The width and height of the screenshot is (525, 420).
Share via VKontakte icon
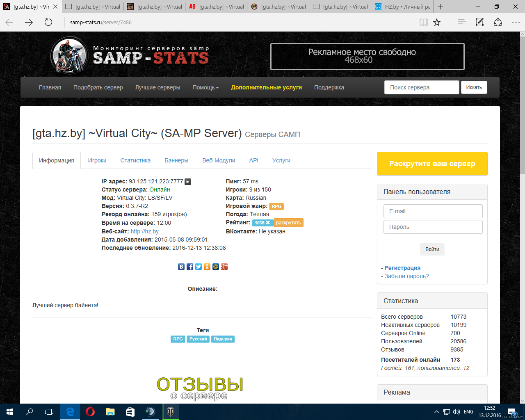(181, 267)
